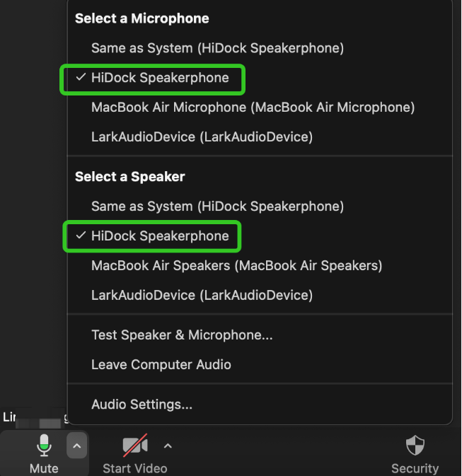Choose Same as System speaker option
Viewport: 462px width, 476px height.
pyautogui.click(x=217, y=207)
